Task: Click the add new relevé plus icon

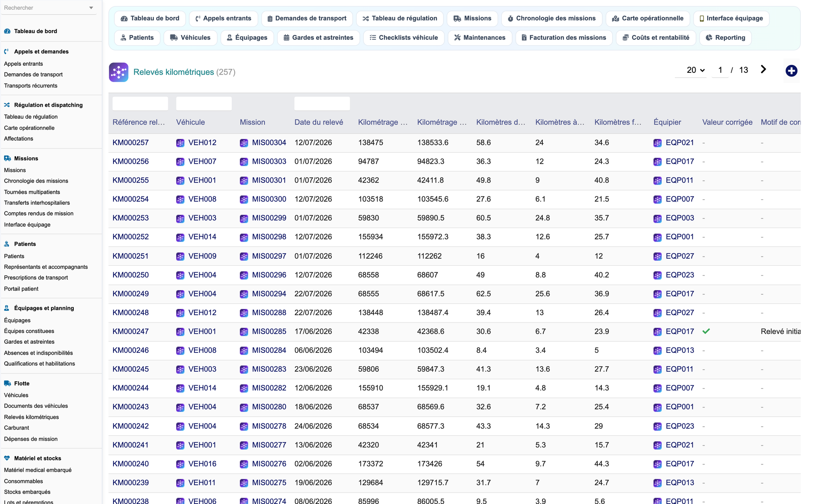Action: pyautogui.click(x=791, y=71)
